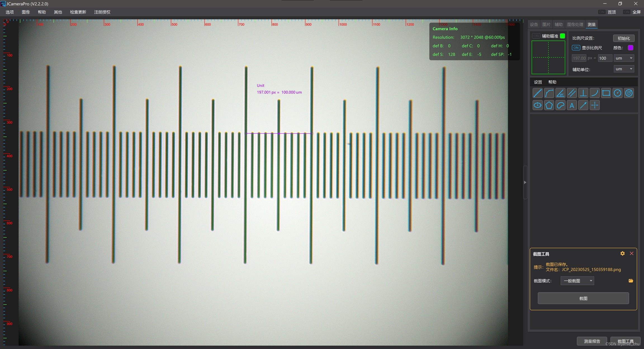Select the straight line measurement tool
644x349 pixels.
pos(538,93)
